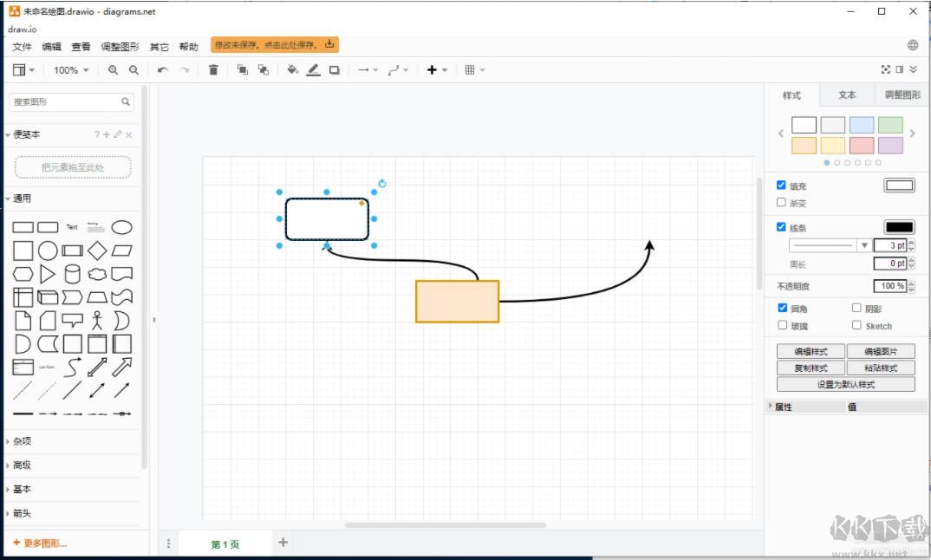Enable the Sketch style checkbox

[x=856, y=325]
